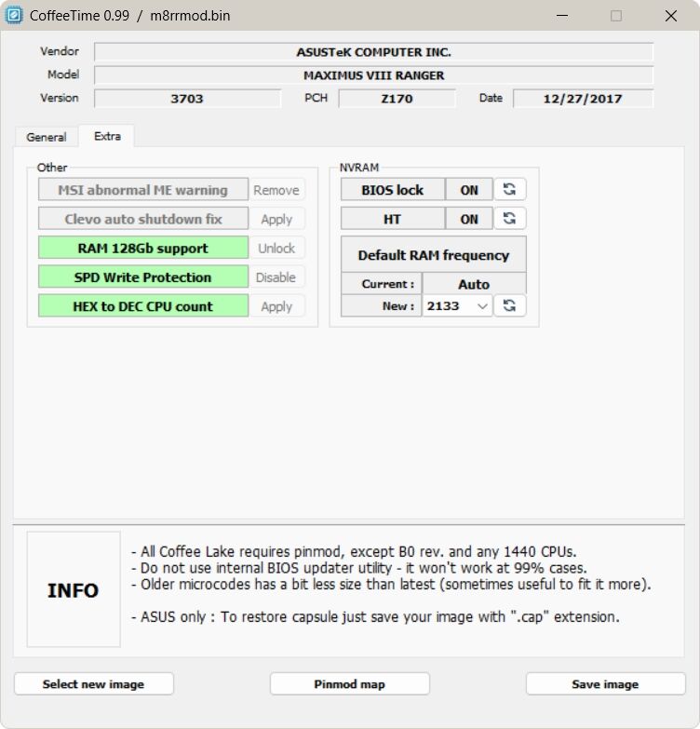Open the New RAM frequency 2133 dropdown
The height and width of the screenshot is (729, 700).
(x=457, y=306)
